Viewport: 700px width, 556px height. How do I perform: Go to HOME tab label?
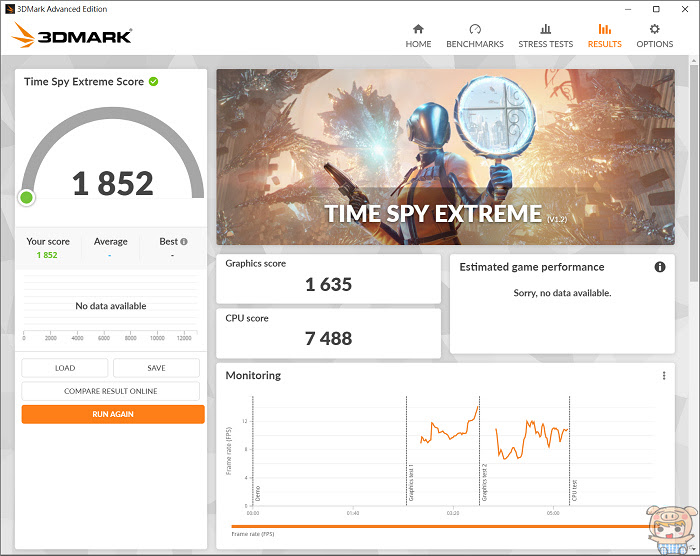pos(418,44)
